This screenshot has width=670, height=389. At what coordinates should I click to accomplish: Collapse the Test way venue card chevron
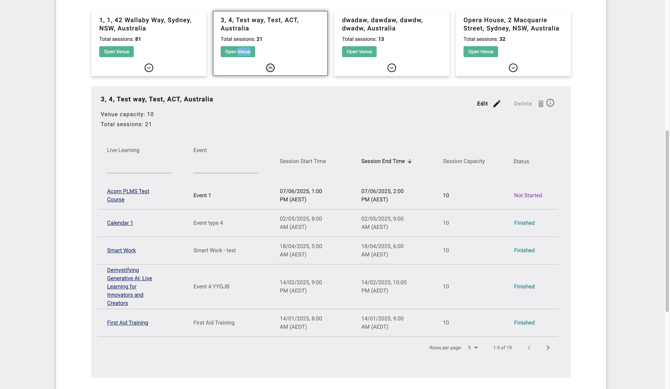pos(270,68)
